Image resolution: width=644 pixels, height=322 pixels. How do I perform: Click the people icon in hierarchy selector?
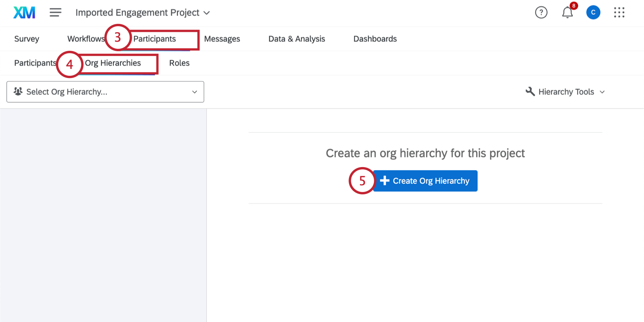click(x=18, y=92)
